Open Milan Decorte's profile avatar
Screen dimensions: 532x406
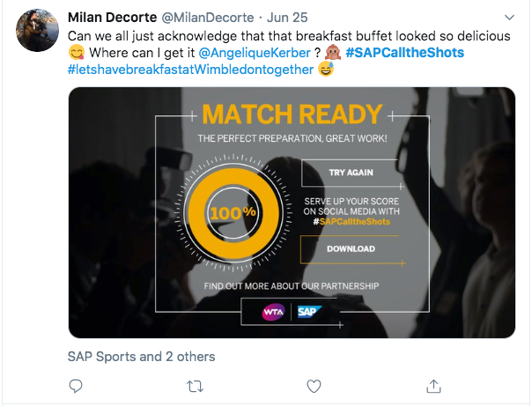pos(37,32)
